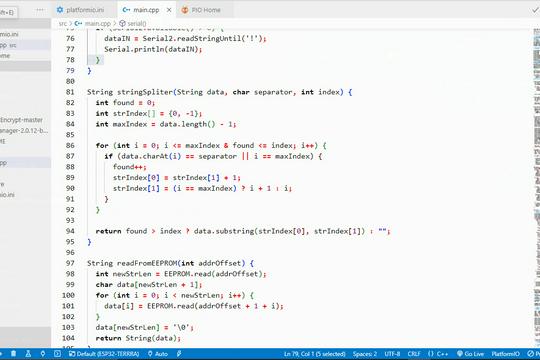This screenshot has width=540, height=360.
Task: Place cursor on stringSpliter function name
Action: click(x=145, y=92)
